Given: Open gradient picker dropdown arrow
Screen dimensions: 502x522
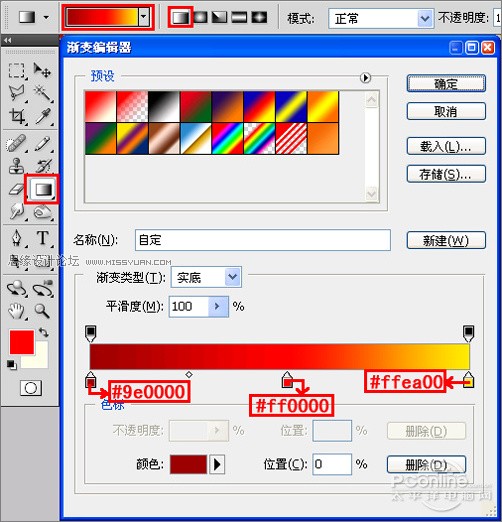Looking at the screenshot, I should 144,17.
